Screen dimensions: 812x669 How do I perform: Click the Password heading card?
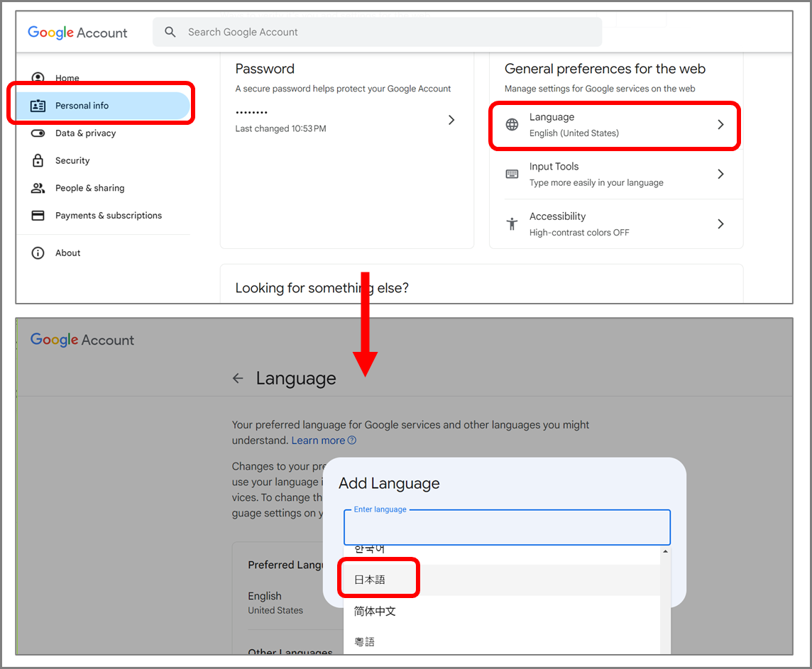(x=265, y=69)
